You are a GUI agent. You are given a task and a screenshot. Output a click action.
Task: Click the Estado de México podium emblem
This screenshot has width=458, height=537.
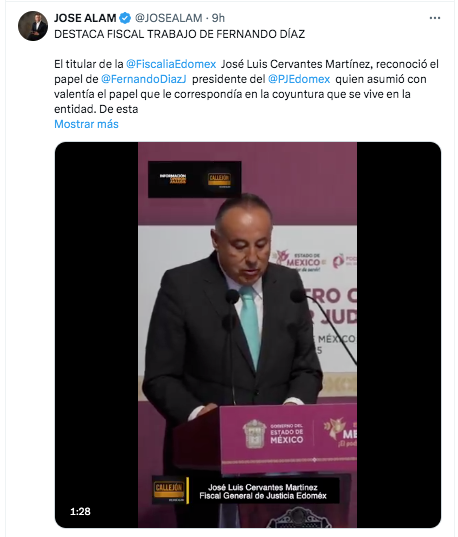pos(254,434)
